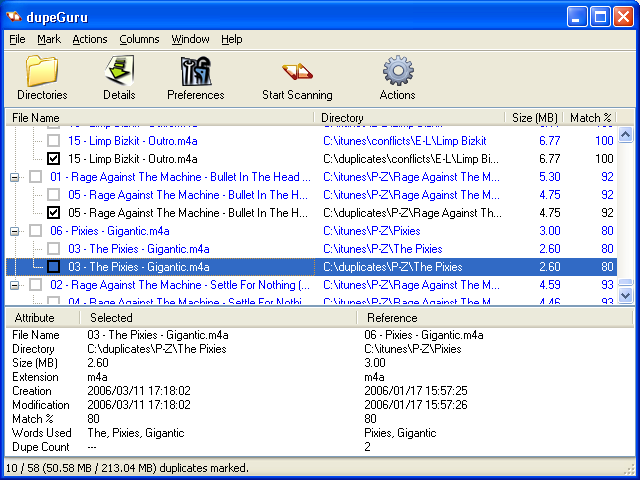The width and height of the screenshot is (640, 480).
Task: Check 03 - The Pixies - Gigantic in itunes
Action: 53,249
